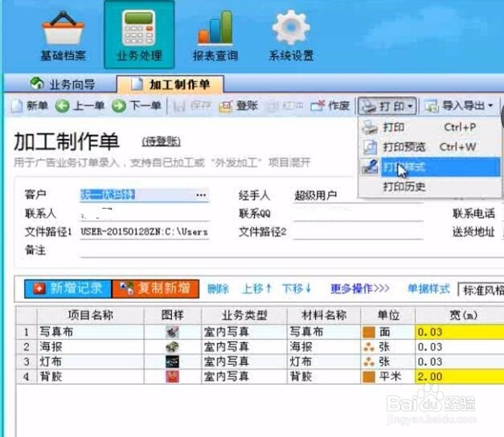The image size is (504, 437).
Task: Click width cell 2.00 in row 4
Action: click(460, 376)
